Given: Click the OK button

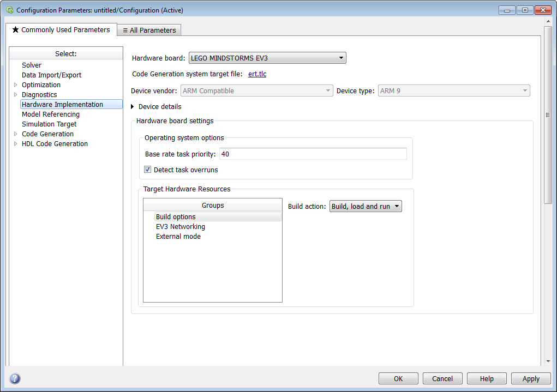Looking at the screenshot, I should click(398, 379).
